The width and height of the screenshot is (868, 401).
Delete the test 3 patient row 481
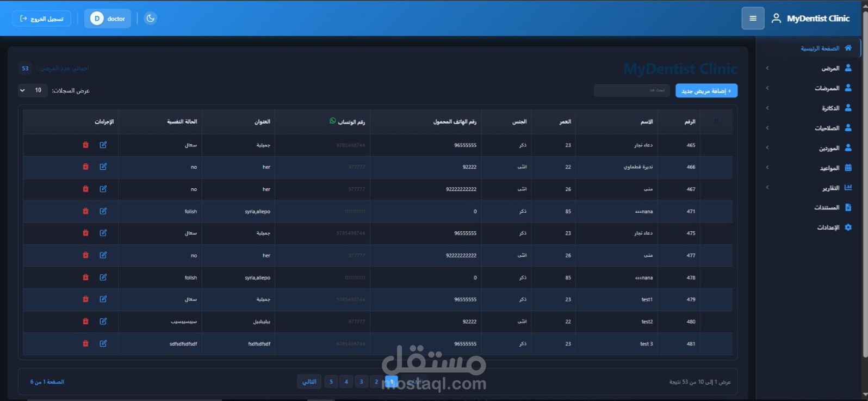click(x=85, y=343)
